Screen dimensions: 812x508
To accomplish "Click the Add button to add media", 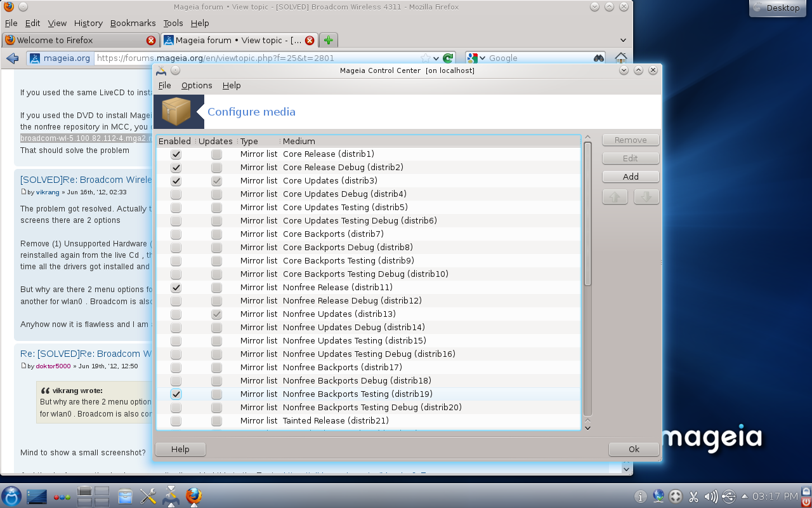I will (x=631, y=177).
